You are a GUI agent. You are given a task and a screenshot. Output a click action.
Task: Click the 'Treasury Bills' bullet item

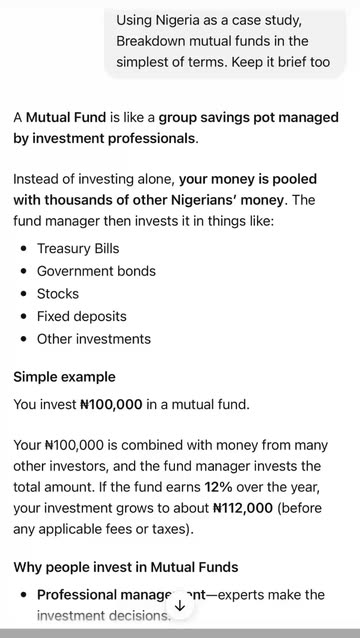click(x=78, y=248)
